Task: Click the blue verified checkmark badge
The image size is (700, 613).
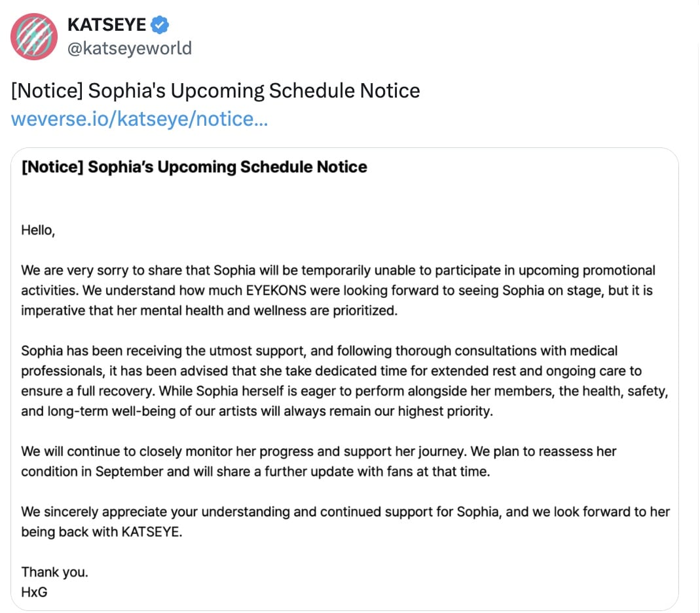Action: tap(160, 24)
